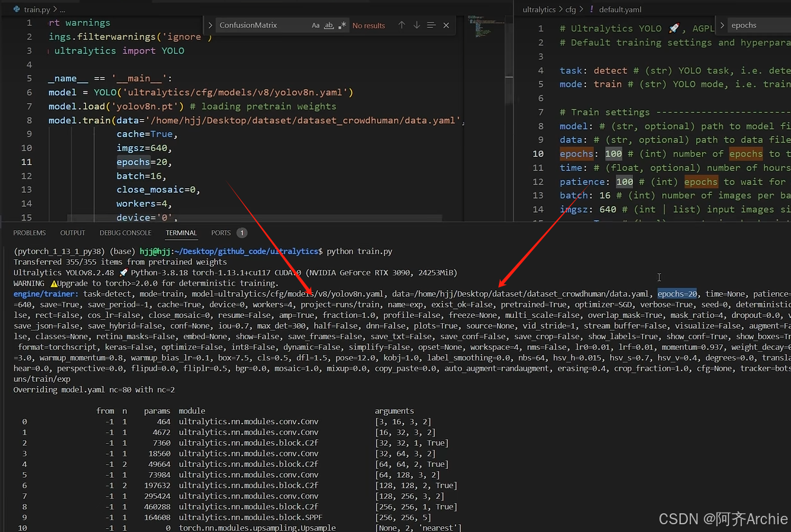Viewport: 791px width, 532px height.
Task: Close the ConfusionMatrix find widget
Action: 447,25
